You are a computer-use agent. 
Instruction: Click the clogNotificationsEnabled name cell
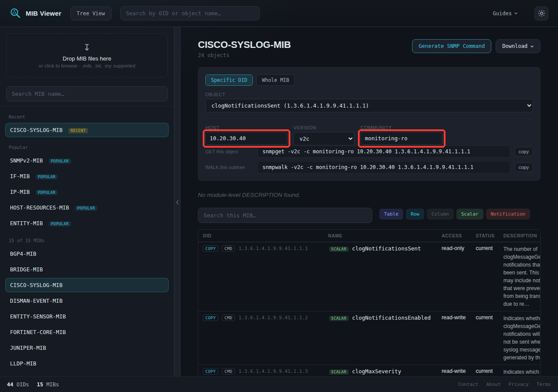pyautogui.click(x=391, y=318)
